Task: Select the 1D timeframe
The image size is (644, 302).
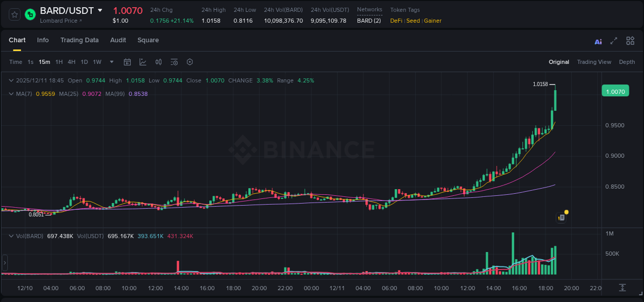Action: click(x=84, y=61)
